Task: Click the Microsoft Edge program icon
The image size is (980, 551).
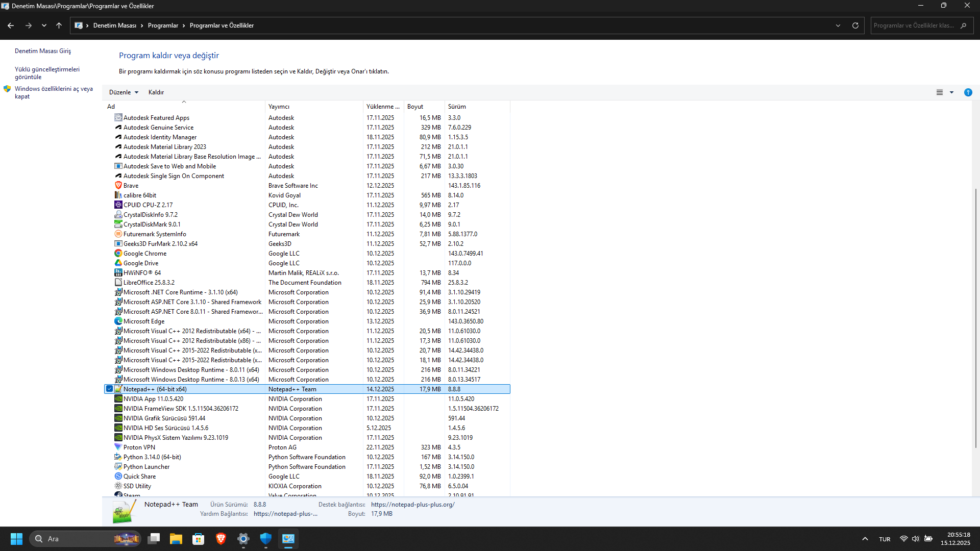Action: (x=118, y=321)
